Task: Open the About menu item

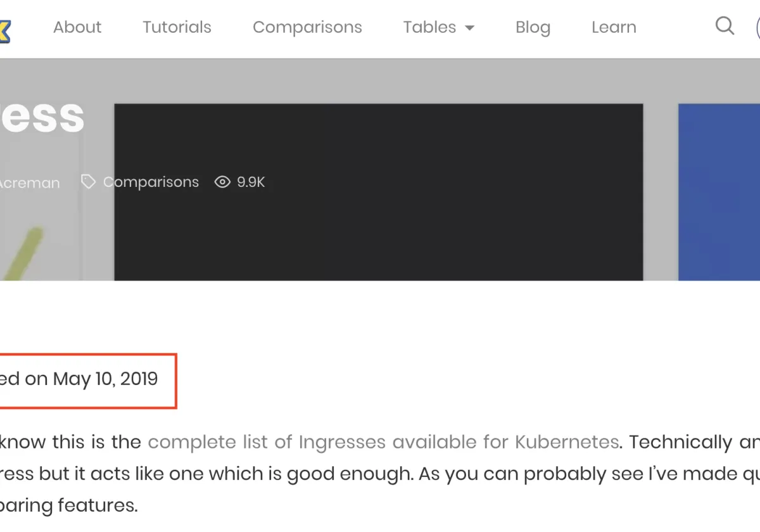Action: point(77,27)
